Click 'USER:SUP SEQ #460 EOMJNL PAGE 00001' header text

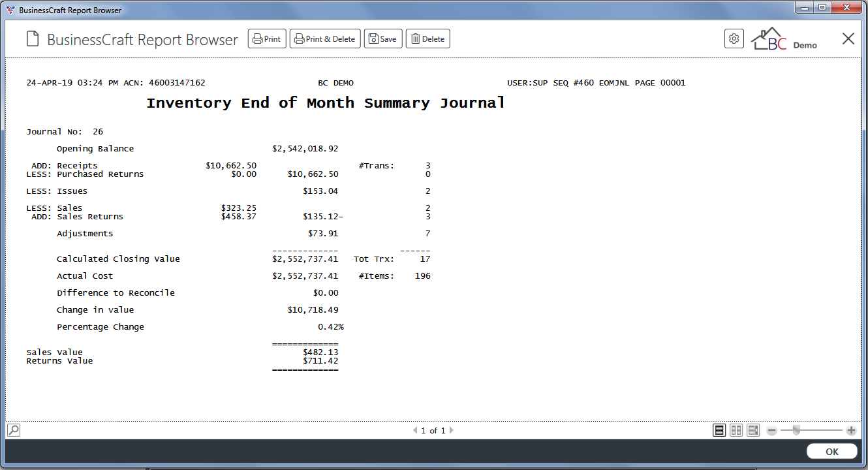[597, 83]
